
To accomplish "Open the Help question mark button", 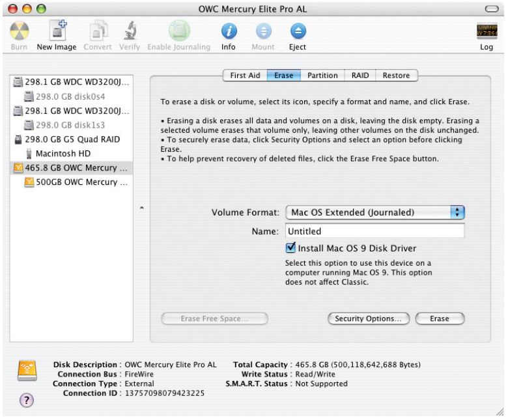I will [27, 400].
